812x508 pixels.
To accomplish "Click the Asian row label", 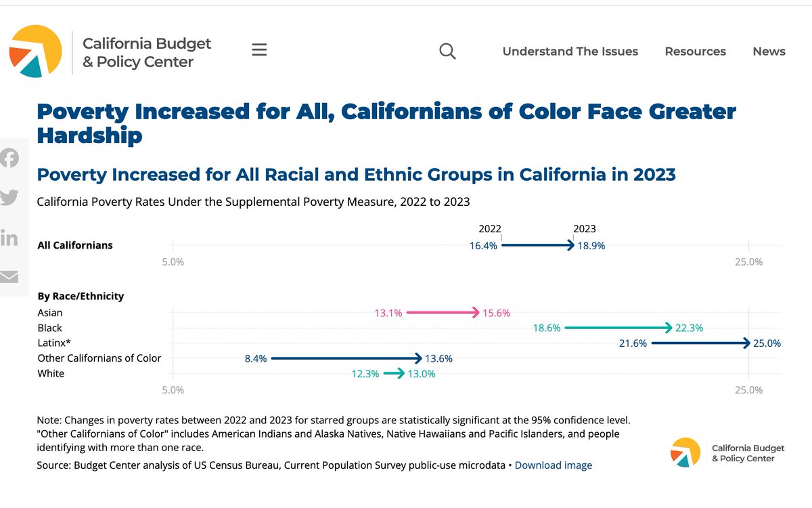I will click(x=50, y=313).
